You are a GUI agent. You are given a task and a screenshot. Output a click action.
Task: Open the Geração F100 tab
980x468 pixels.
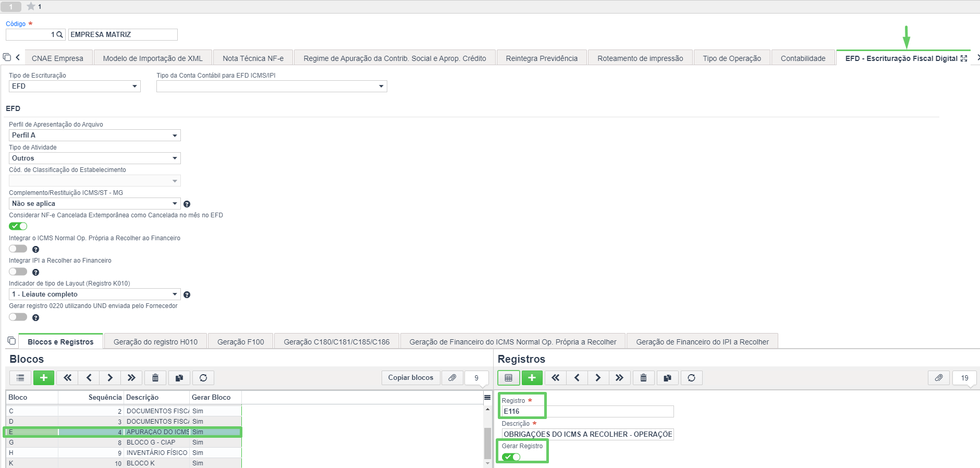click(x=240, y=342)
